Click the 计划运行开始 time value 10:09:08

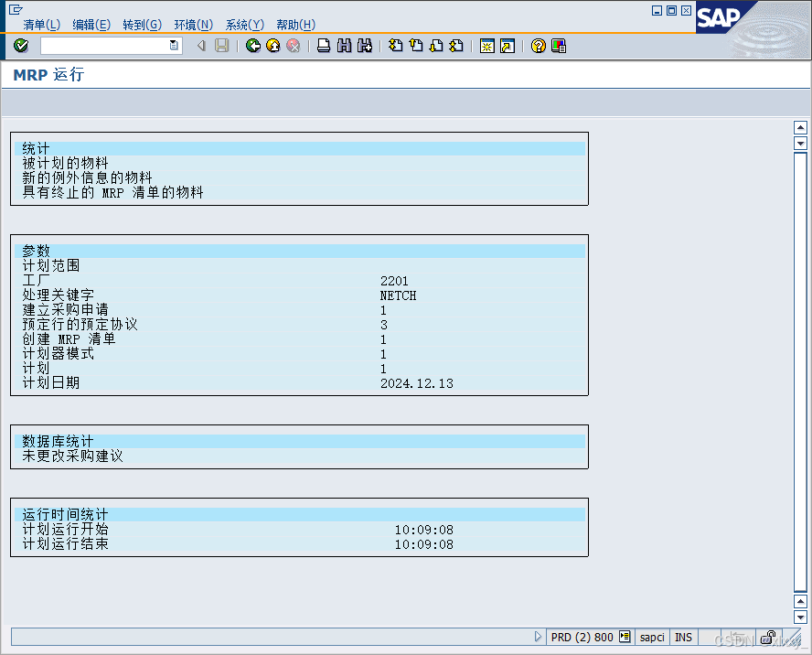(x=424, y=530)
